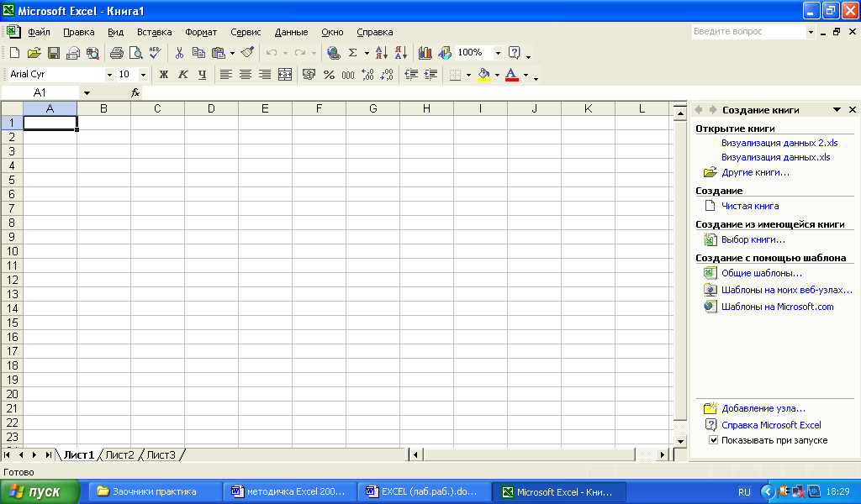
Task: Open Print Preview icon
Action: coord(135,53)
